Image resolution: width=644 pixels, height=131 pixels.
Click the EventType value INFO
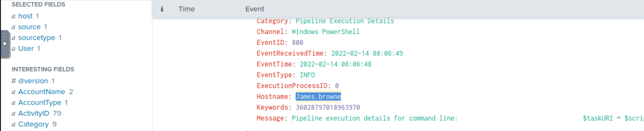coord(307,75)
